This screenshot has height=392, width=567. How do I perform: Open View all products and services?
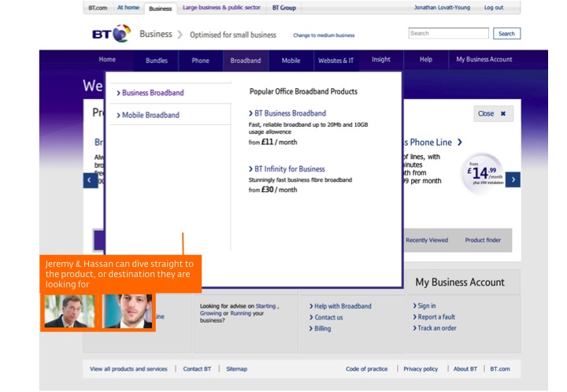pyautogui.click(x=128, y=369)
